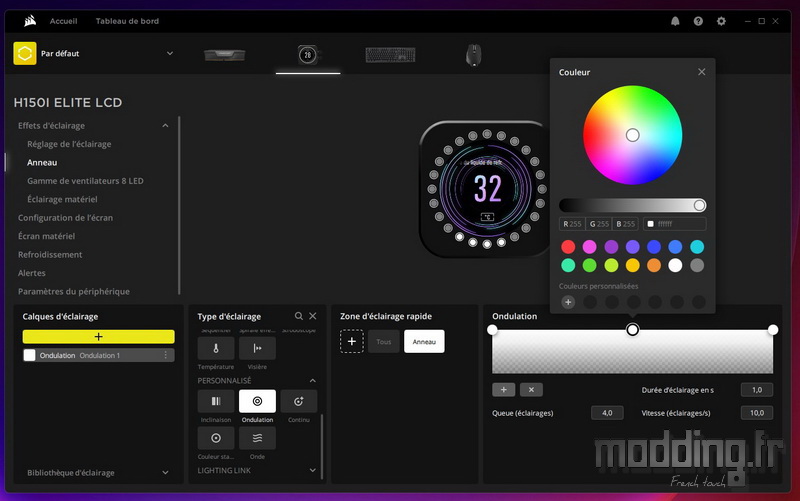This screenshot has height=501, width=800.
Task: Open the Refroidissement section
Action: 49,254
